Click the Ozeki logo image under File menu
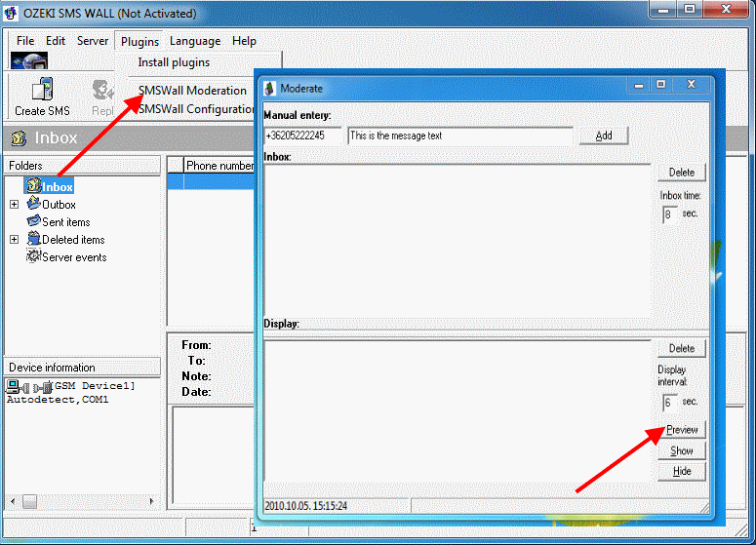 point(29,60)
